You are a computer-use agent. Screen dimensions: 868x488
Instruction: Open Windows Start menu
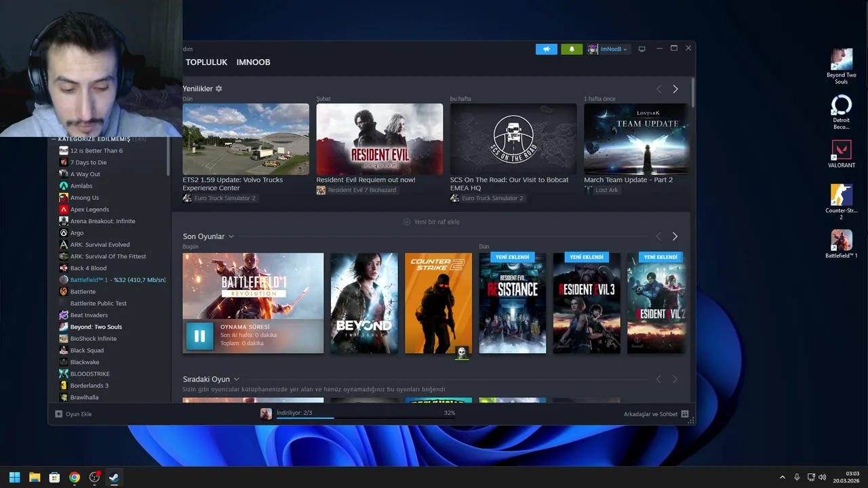14,477
